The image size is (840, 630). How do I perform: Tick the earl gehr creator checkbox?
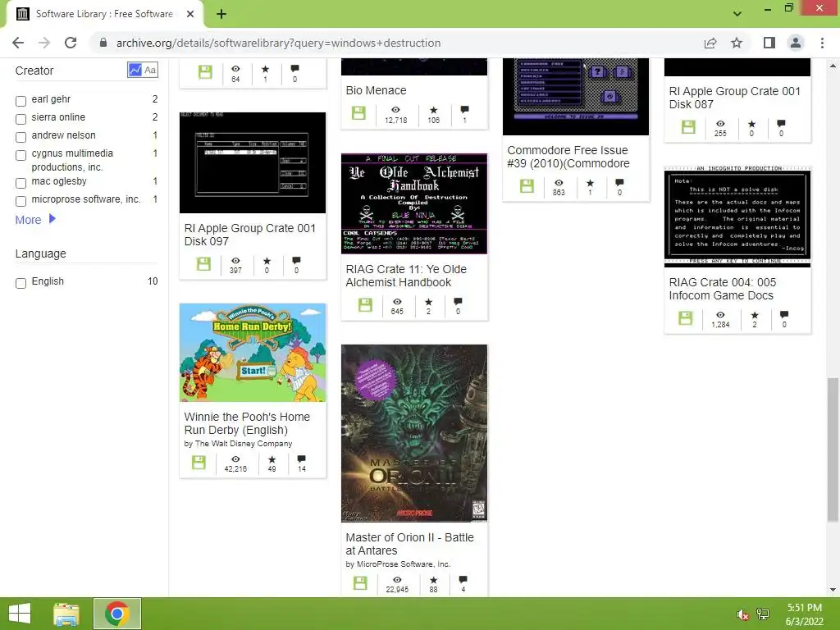point(21,101)
